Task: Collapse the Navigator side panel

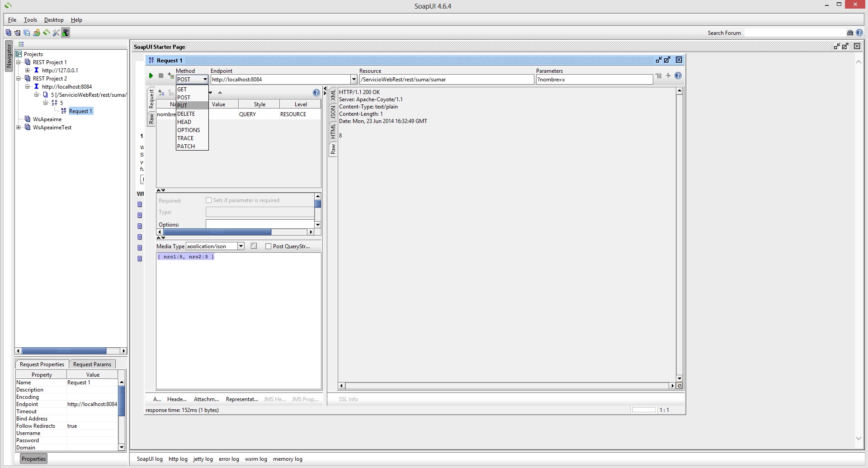Action: pos(8,57)
